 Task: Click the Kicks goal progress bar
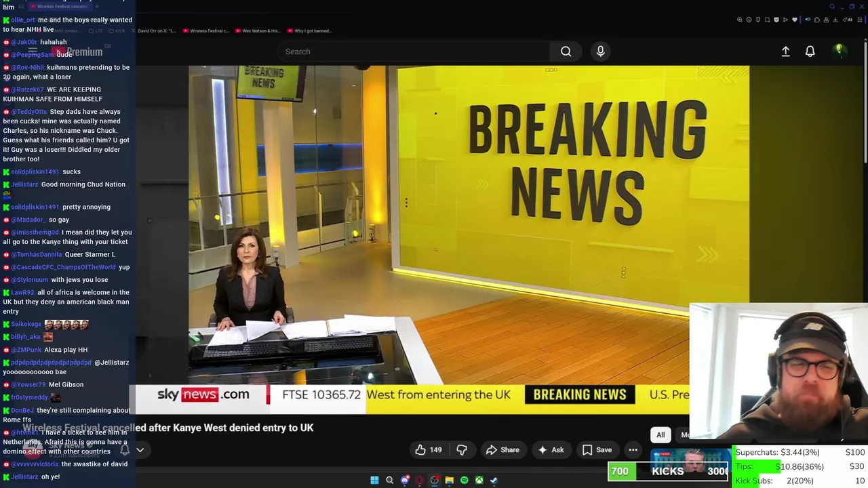pos(668,471)
